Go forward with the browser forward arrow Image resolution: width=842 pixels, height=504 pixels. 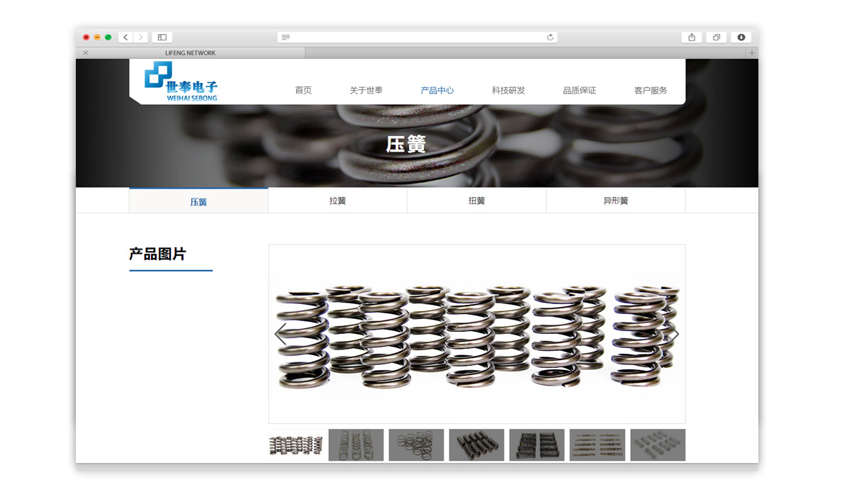pos(141,37)
